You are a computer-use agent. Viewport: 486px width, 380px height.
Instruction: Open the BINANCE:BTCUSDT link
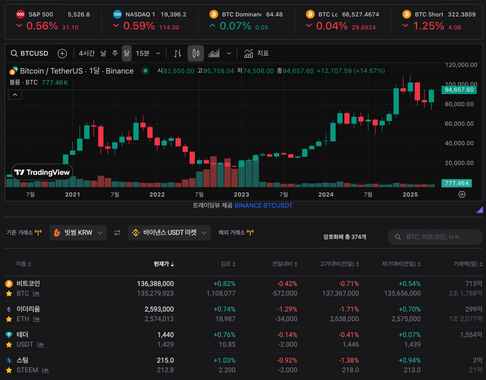[263, 206]
